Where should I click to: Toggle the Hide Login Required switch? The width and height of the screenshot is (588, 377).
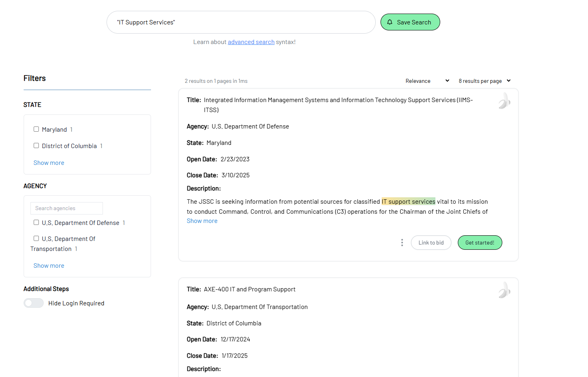coord(34,303)
